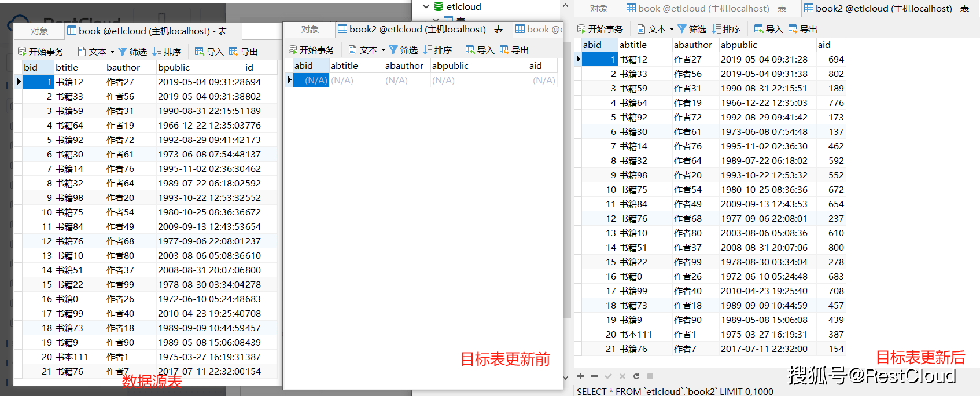Click the minus delete-record icon at bottom right

(594, 376)
